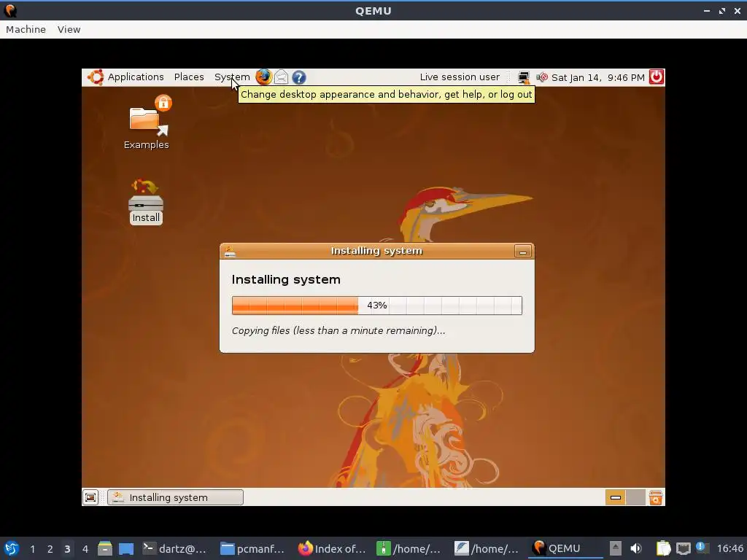Click host tray up-arrow icon
This screenshot has width=747, height=560.
click(616, 548)
